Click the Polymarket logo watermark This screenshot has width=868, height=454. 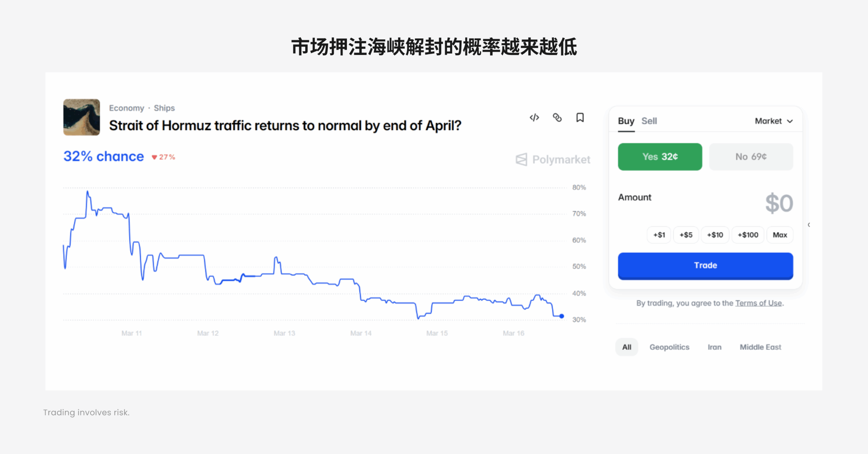(553, 159)
